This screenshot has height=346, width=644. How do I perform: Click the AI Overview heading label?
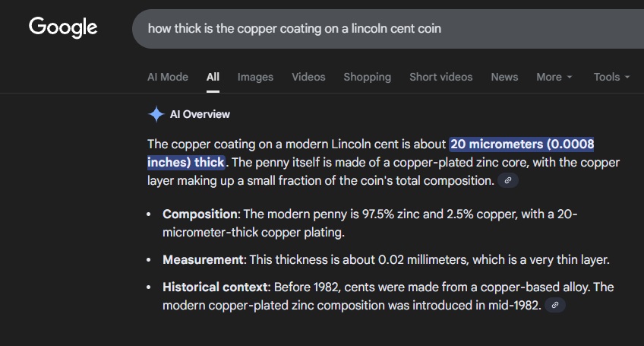coord(200,114)
